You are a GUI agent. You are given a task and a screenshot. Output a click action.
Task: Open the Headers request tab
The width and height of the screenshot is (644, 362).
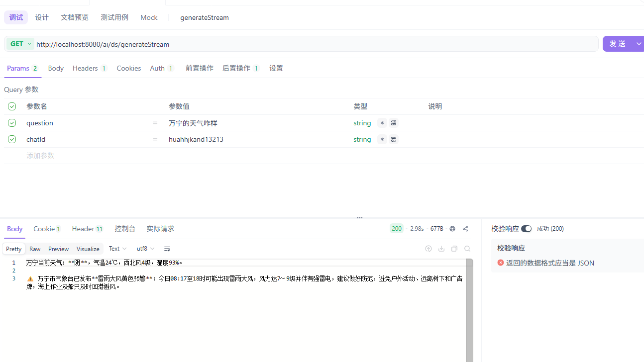[x=90, y=68]
